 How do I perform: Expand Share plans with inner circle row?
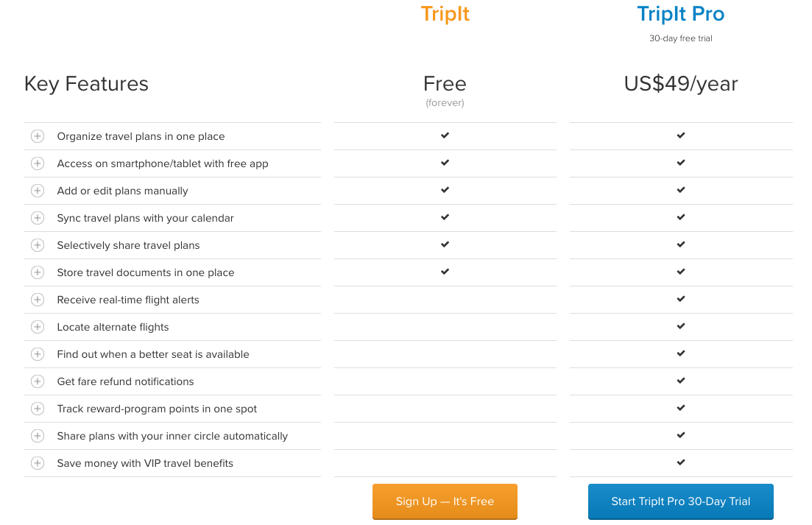point(38,436)
